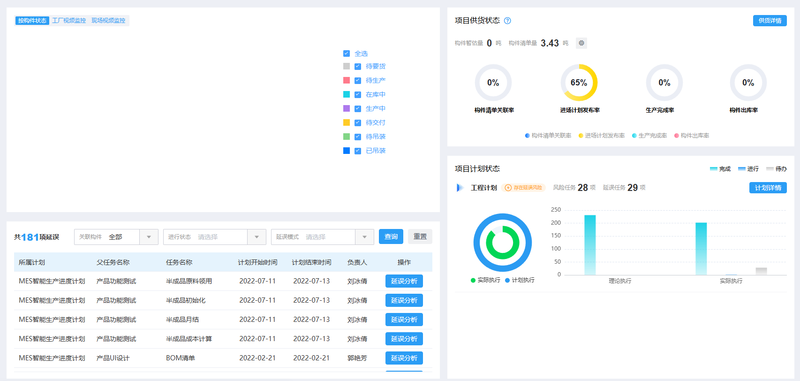
Task: Toggle the 完成 chart legend marker
Action: 714,169
